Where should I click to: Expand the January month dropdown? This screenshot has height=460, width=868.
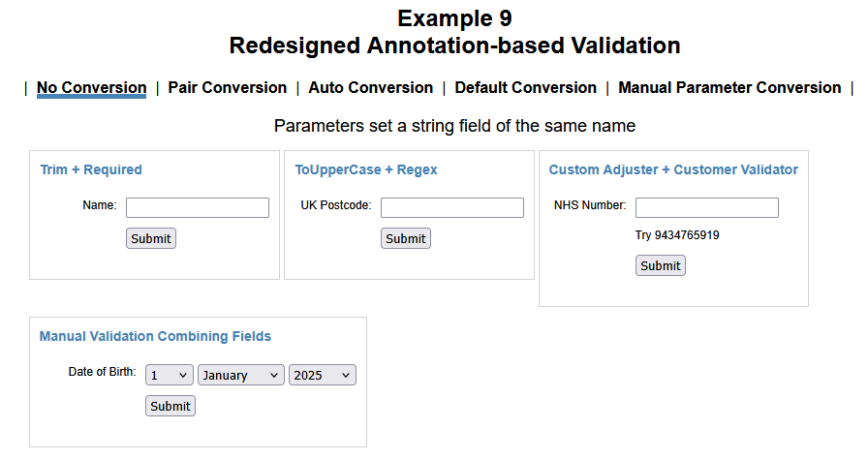point(240,375)
